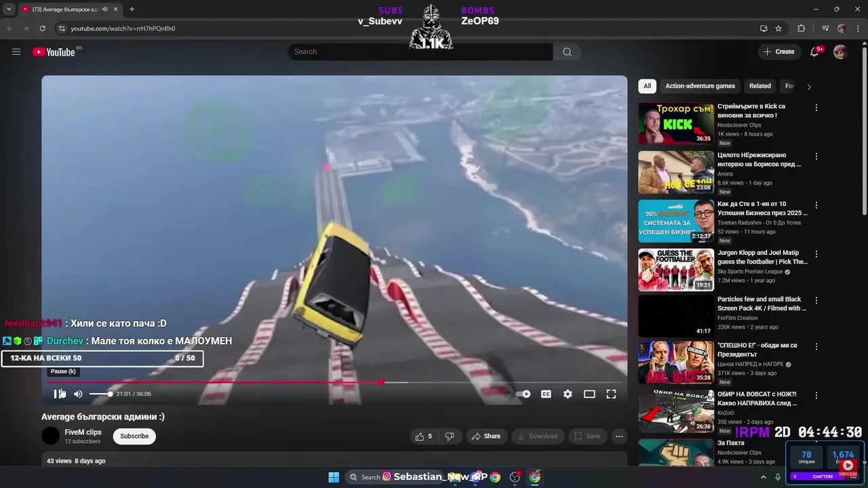This screenshot has width=868, height=488.
Task: Open options for СПЕШНО Е video
Action: coord(816,346)
